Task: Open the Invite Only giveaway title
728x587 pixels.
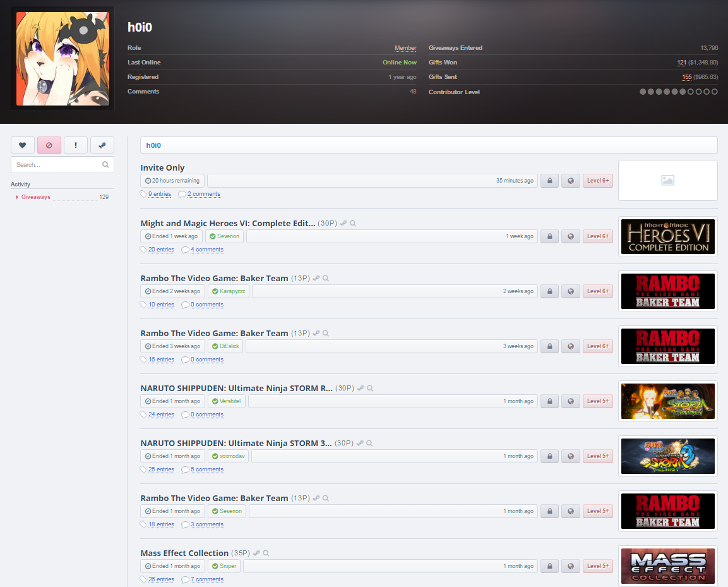Action: [x=162, y=167]
